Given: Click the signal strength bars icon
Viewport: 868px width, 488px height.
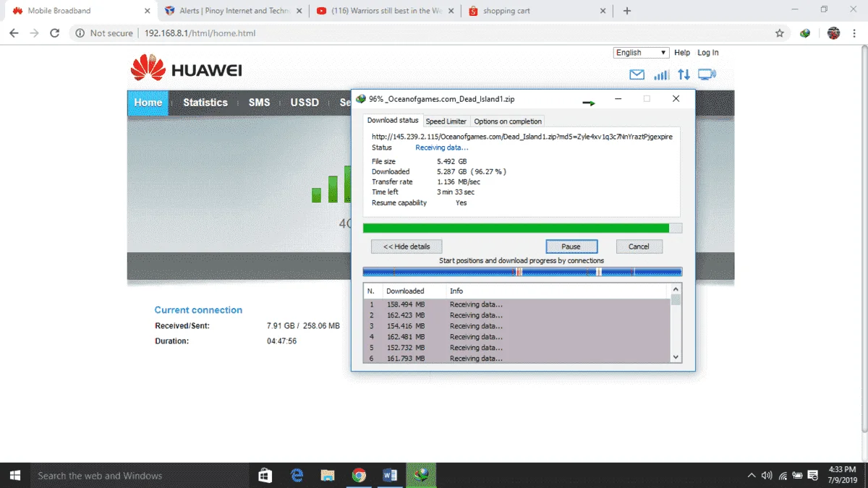Looking at the screenshot, I should tap(661, 74).
